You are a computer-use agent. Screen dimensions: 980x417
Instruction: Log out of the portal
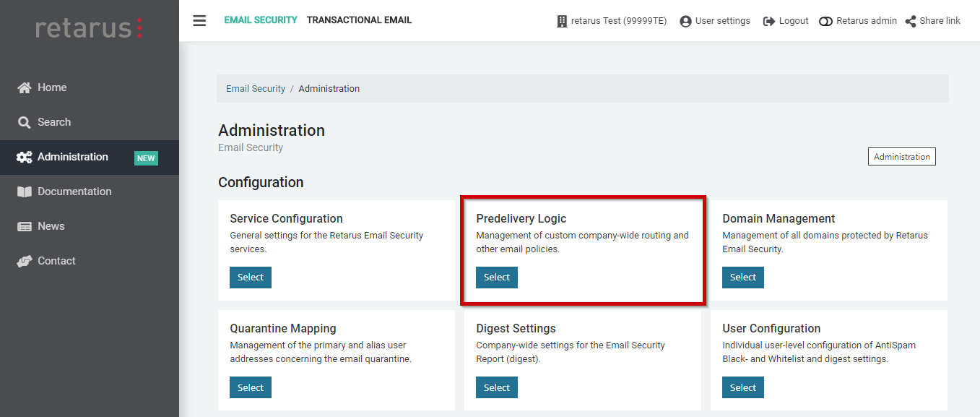[786, 21]
